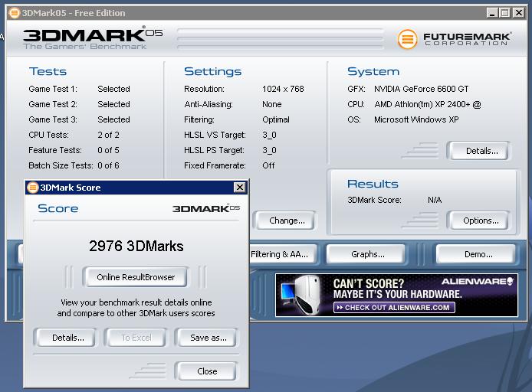
Task: Click the Close button in Score dialog
Action: (207, 371)
